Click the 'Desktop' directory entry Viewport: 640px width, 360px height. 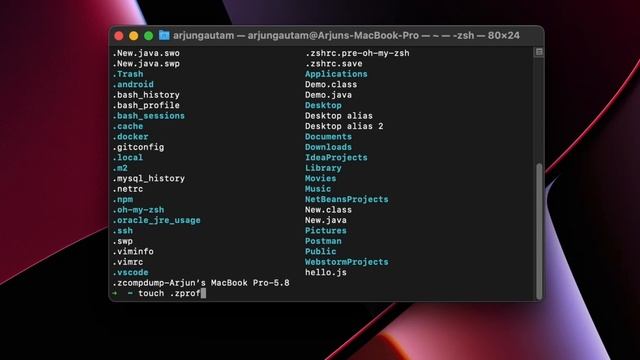click(x=323, y=105)
